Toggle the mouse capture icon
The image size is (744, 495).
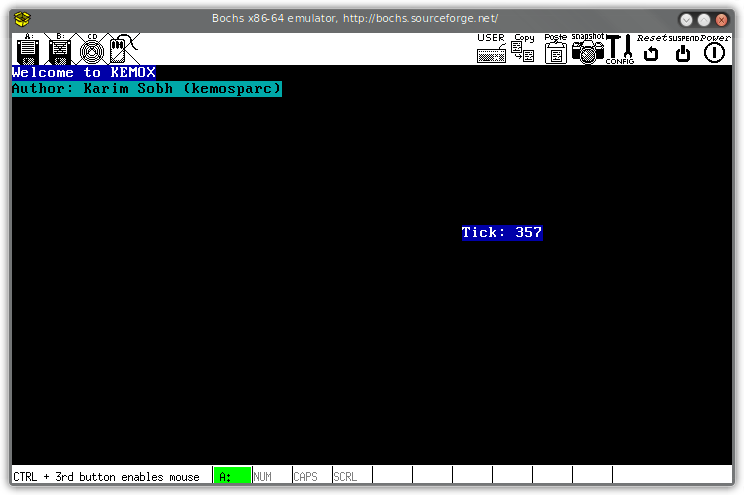point(123,49)
